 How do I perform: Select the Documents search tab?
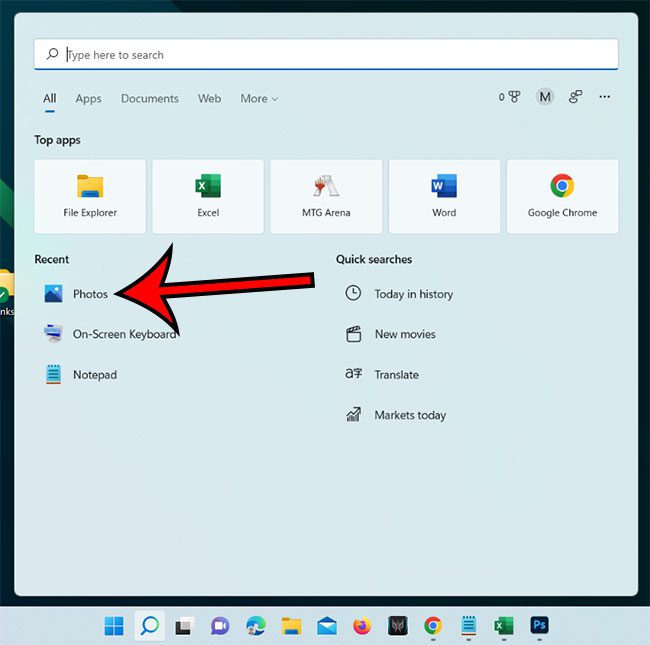149,99
